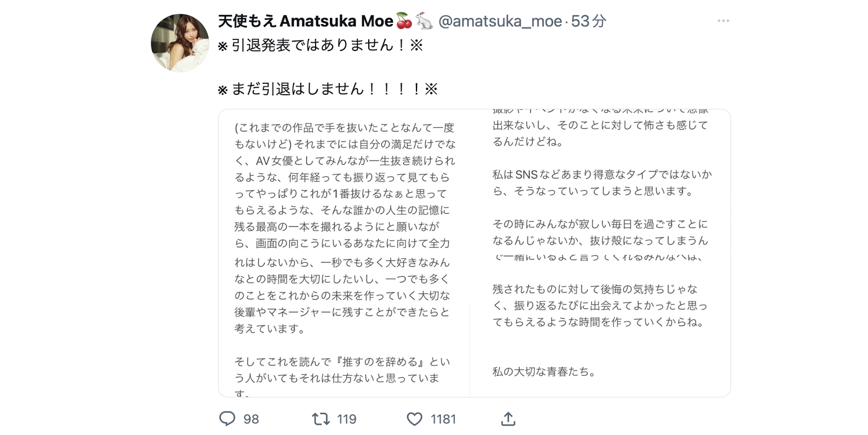Like the tweet with the heart icon

(x=415, y=419)
